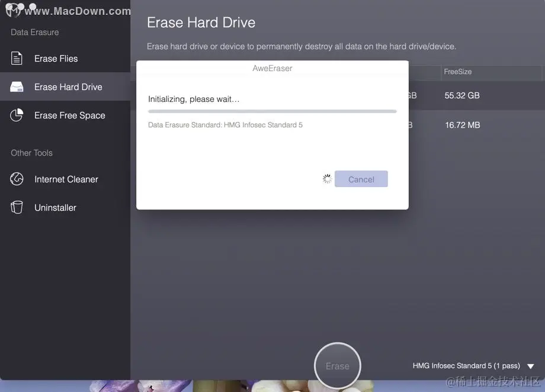
Task: Click the Data Erasure Standard text in dialog
Action: pos(225,125)
